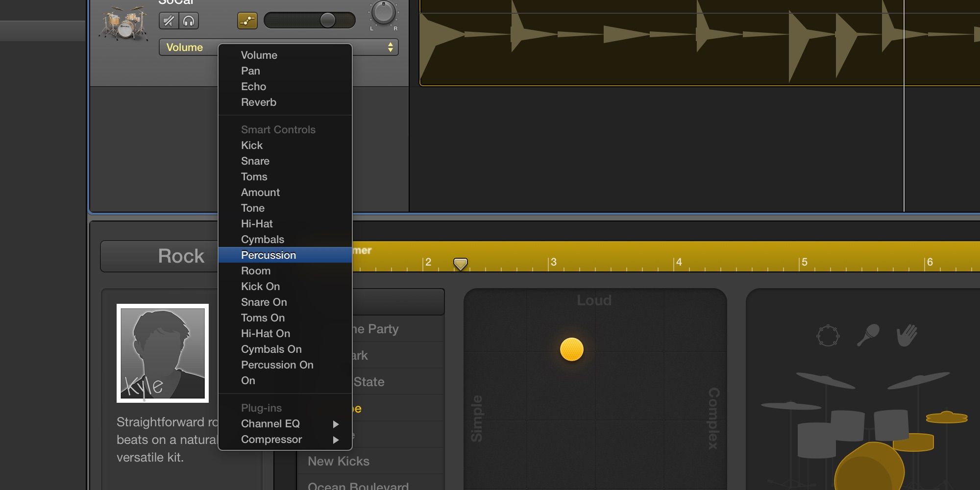Solo the track with headphones icon
Viewport: 980px width, 490px height.
[x=189, y=21]
